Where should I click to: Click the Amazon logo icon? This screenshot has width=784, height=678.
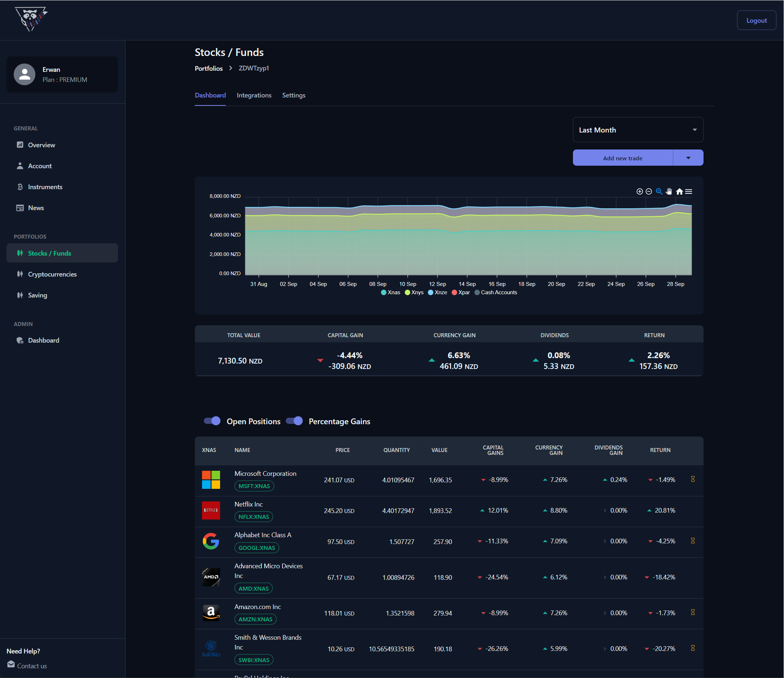point(211,613)
